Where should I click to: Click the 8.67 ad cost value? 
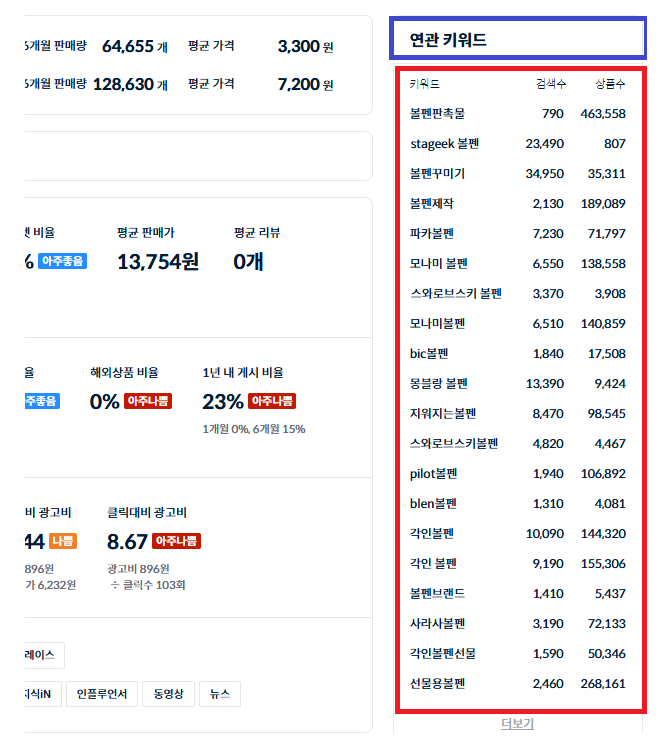pyautogui.click(x=127, y=541)
